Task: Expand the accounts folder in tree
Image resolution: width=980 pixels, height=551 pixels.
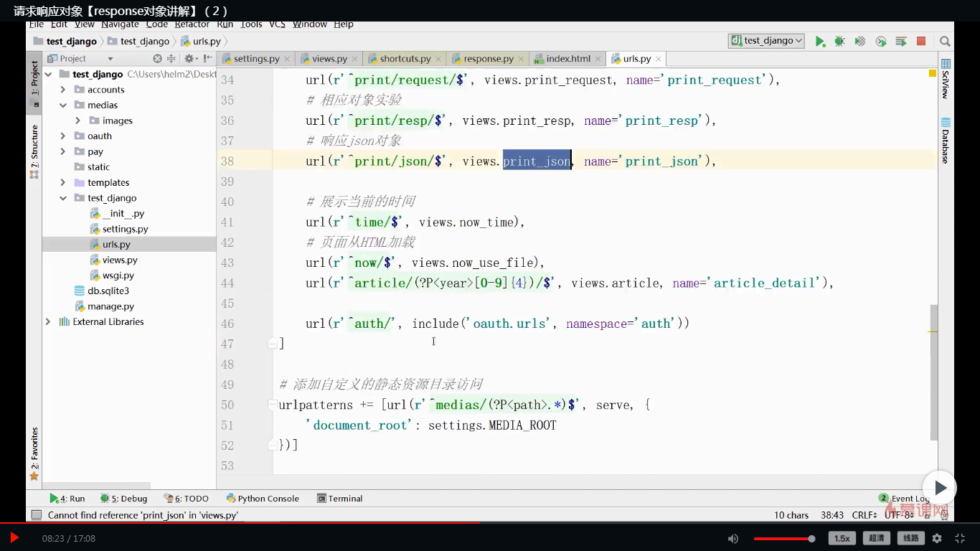Action: tap(63, 90)
